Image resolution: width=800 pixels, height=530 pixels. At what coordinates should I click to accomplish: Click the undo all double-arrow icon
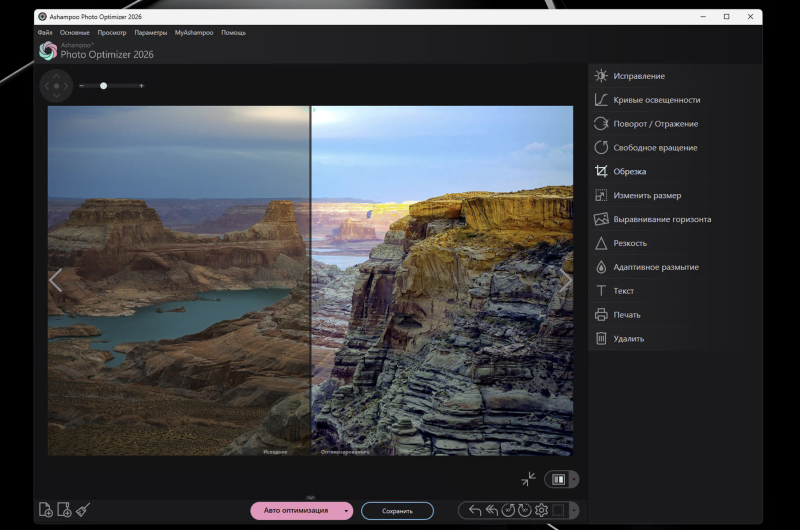[491, 510]
